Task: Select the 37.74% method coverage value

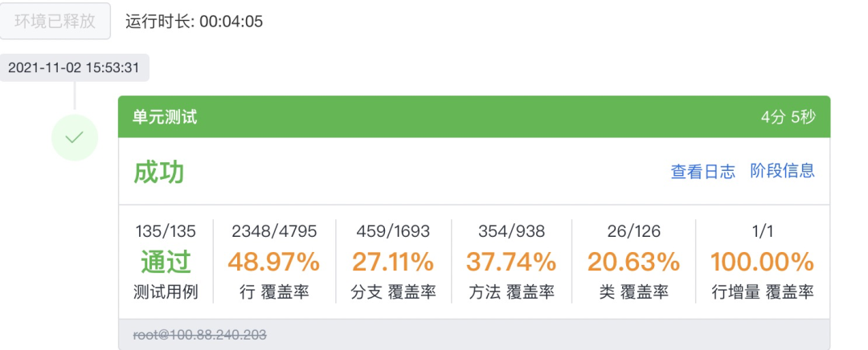Action: pyautogui.click(x=512, y=262)
